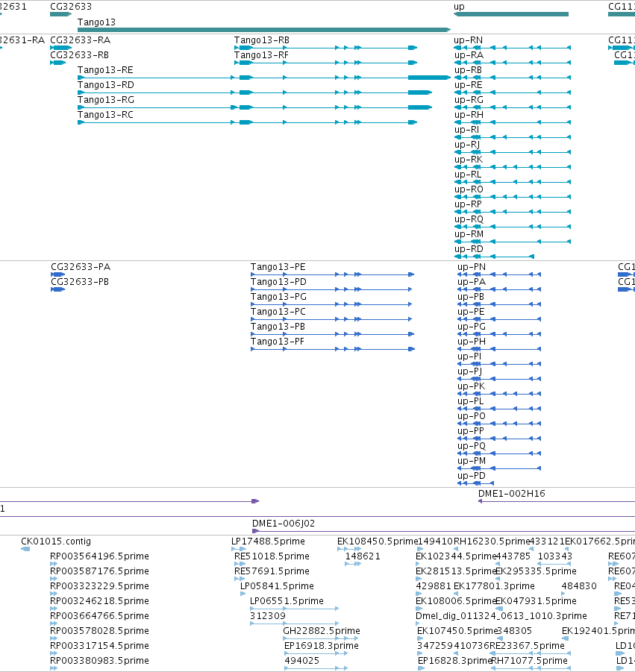The width and height of the screenshot is (635, 672).
Task: Open the CG32633-RB transcript
Action: (79, 55)
